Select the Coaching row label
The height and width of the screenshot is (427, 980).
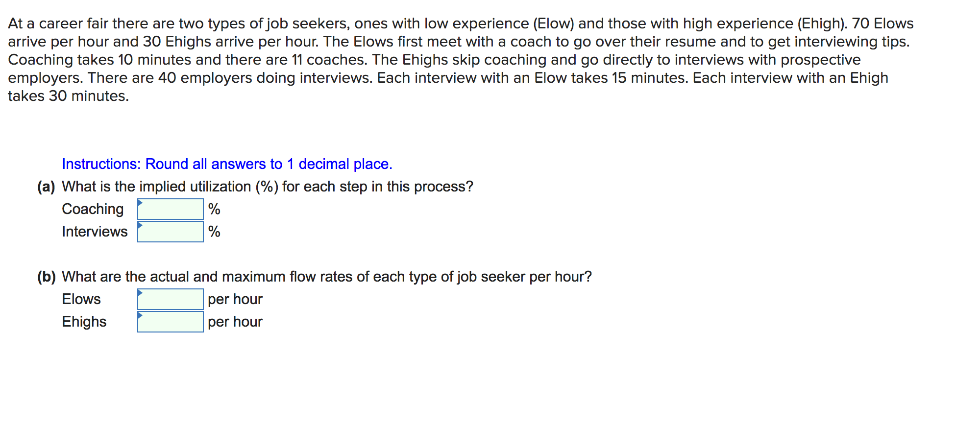[93, 209]
